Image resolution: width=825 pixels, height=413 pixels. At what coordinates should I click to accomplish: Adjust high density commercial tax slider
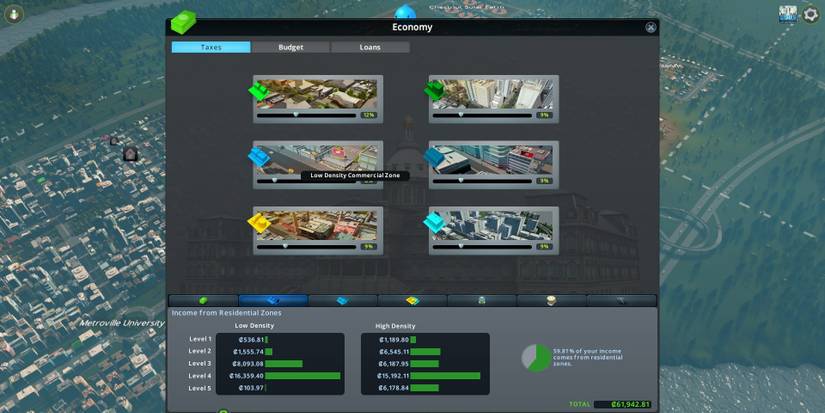pyautogui.click(x=482, y=180)
